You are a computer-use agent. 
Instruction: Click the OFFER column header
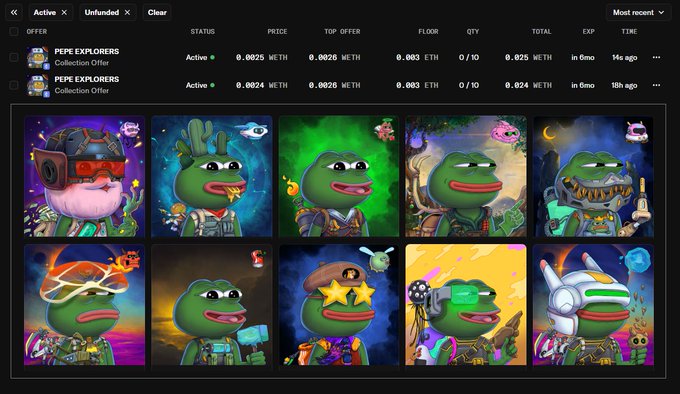pyautogui.click(x=37, y=32)
